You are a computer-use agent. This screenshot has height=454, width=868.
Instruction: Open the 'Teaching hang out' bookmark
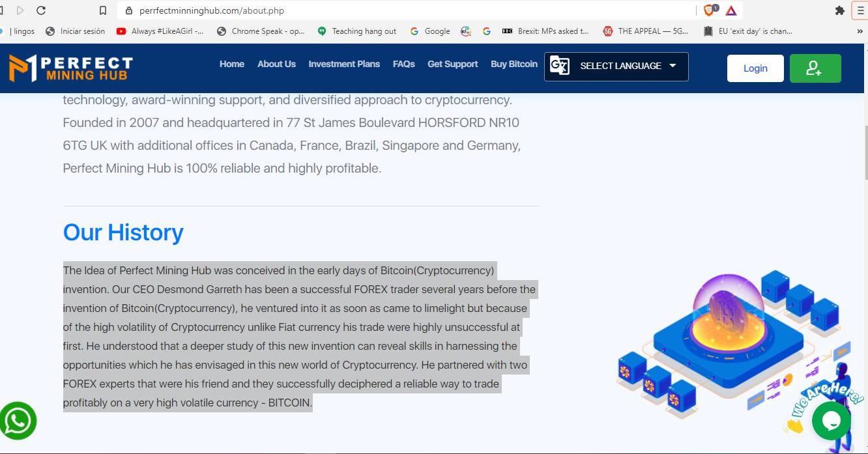[356, 31]
